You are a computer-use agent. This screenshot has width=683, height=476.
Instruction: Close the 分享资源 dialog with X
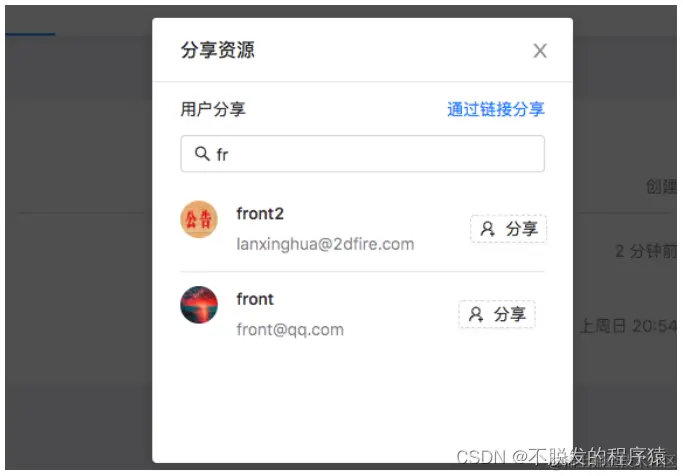[x=540, y=51]
